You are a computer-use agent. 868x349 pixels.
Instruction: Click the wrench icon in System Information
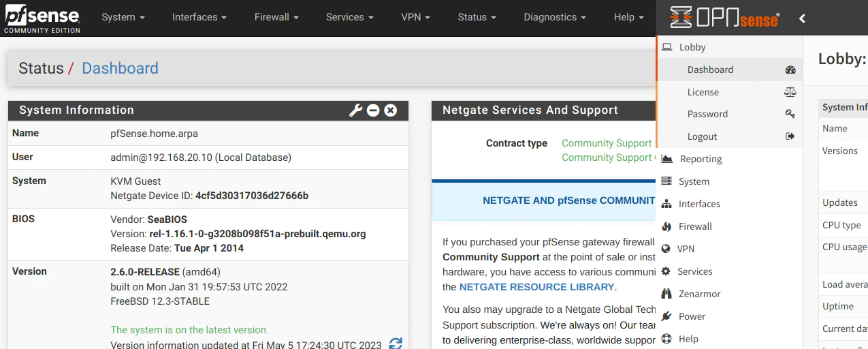pos(355,110)
